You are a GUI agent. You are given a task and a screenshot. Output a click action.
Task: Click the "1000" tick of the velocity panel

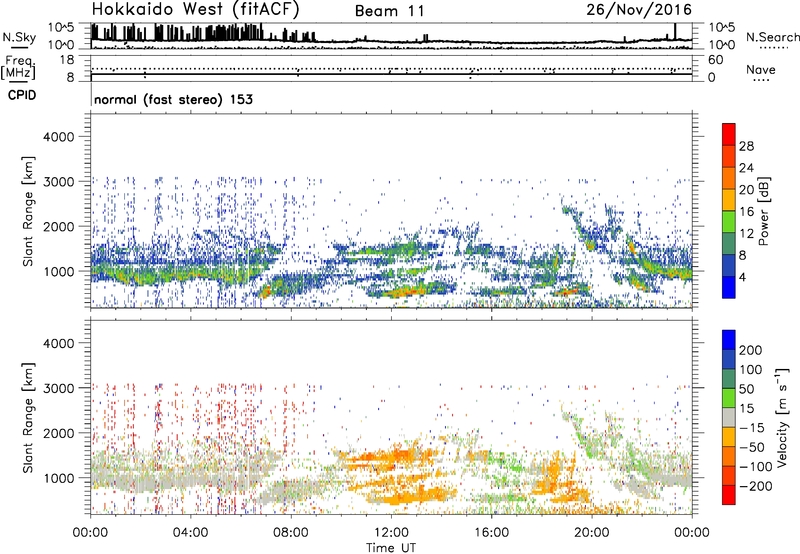click(58, 478)
